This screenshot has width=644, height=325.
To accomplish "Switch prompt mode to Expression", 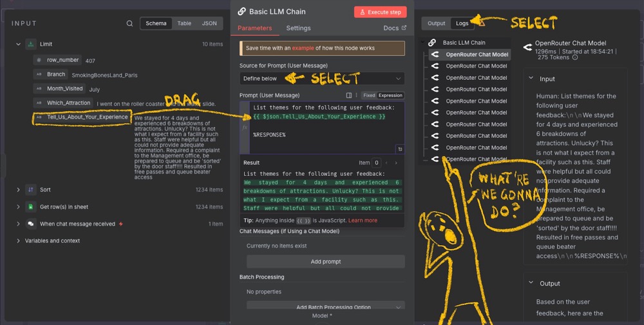I will click(x=390, y=95).
